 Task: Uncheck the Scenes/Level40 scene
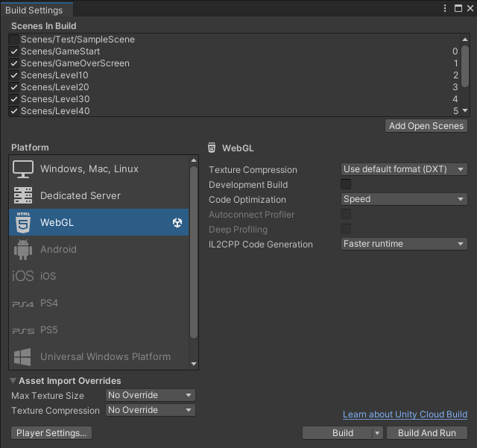[14, 111]
